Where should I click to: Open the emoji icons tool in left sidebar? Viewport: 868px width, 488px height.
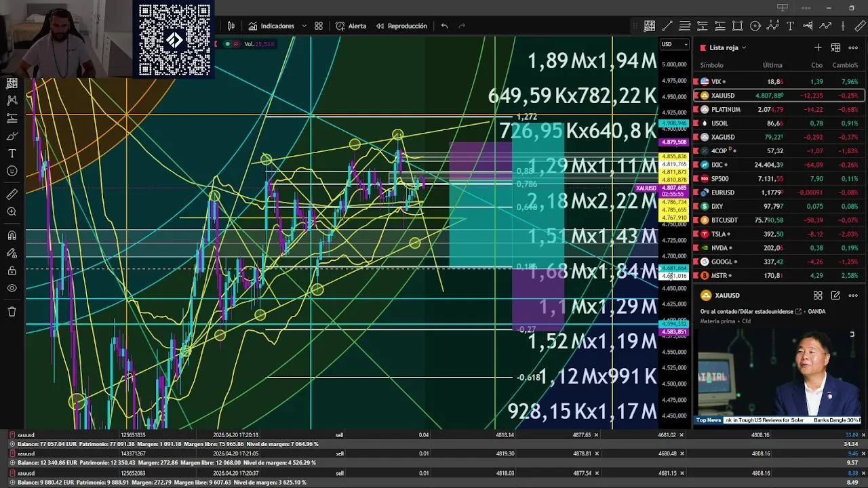click(x=12, y=171)
